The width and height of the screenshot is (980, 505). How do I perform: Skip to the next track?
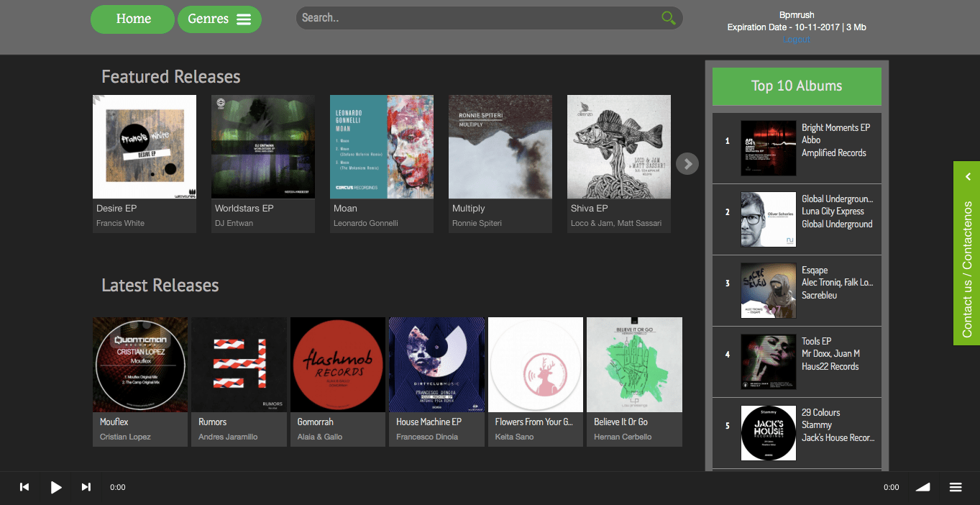[86, 487]
